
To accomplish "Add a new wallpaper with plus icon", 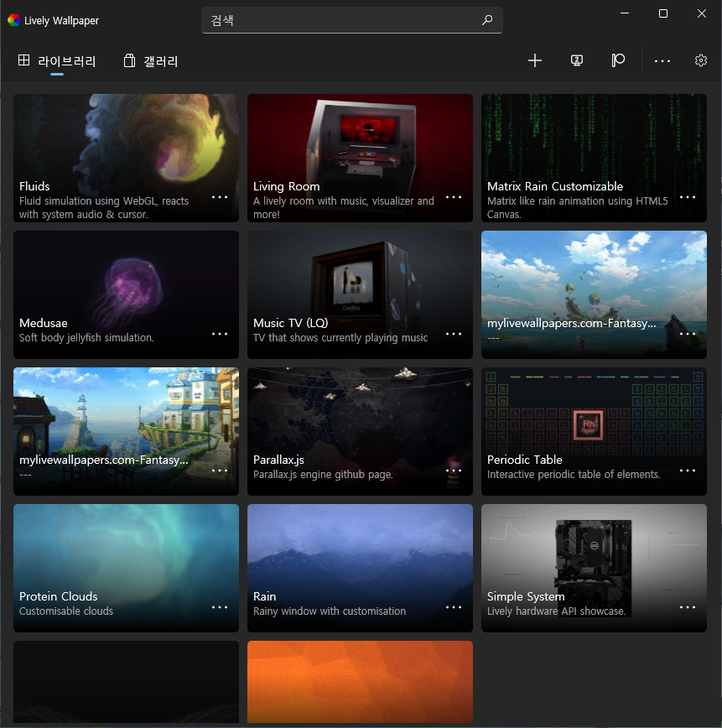I will 535,60.
